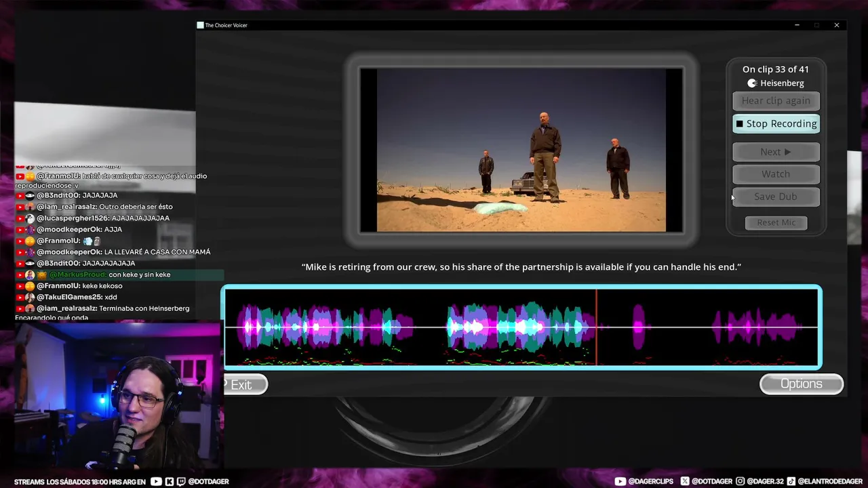Screen dimensions: 868x488
Task: Click the Twitch icon in the streams schedule bar
Action: click(x=181, y=482)
